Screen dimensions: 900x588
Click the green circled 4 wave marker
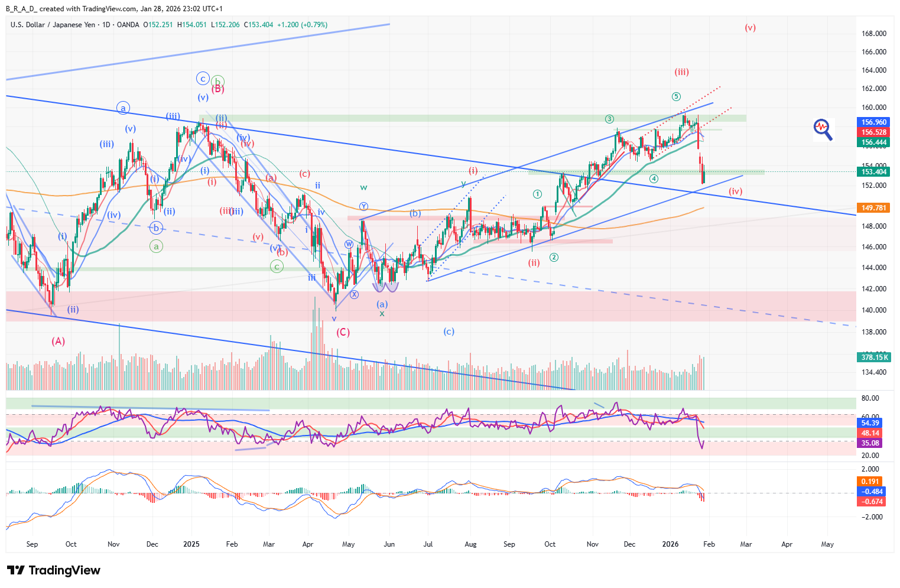click(x=654, y=178)
